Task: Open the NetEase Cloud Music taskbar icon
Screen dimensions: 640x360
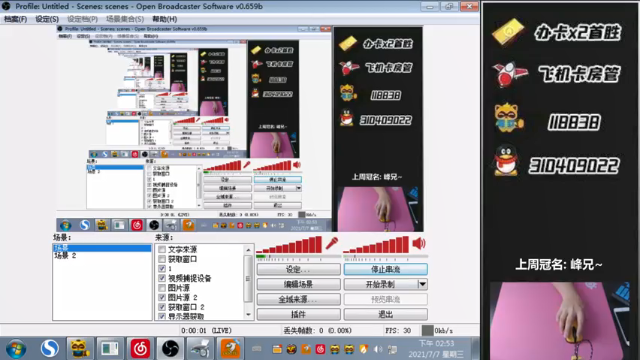Action: pyautogui.click(x=140, y=349)
